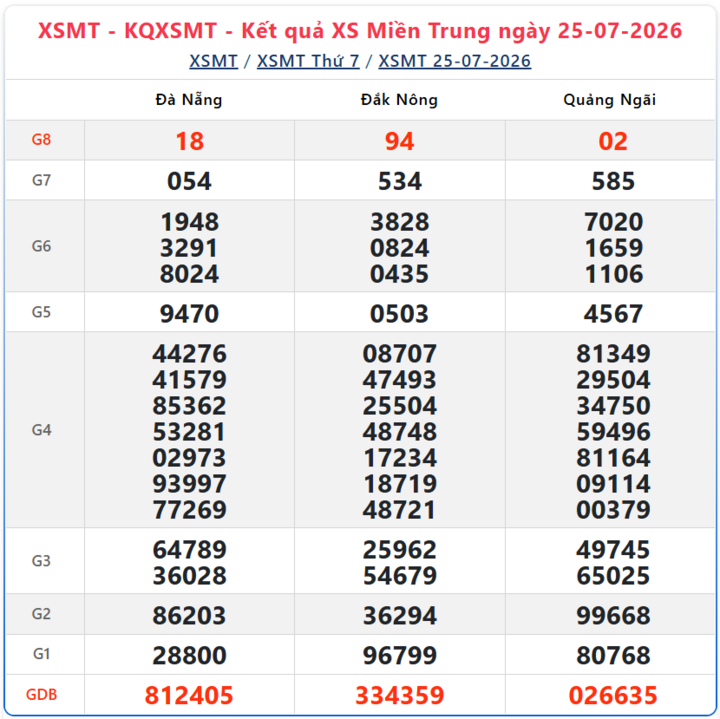The width and height of the screenshot is (720, 719).
Task: Select jackpot number 026635
Action: click(x=613, y=696)
